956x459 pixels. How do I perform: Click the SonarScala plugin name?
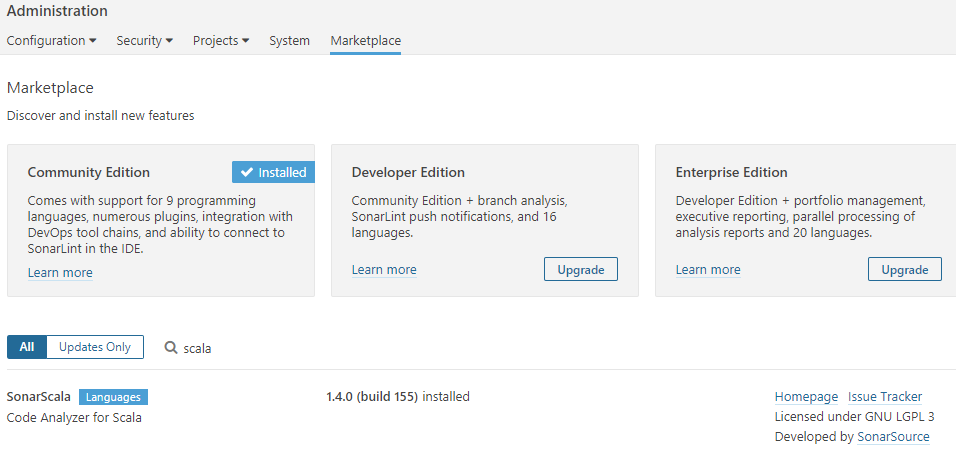[x=38, y=397]
